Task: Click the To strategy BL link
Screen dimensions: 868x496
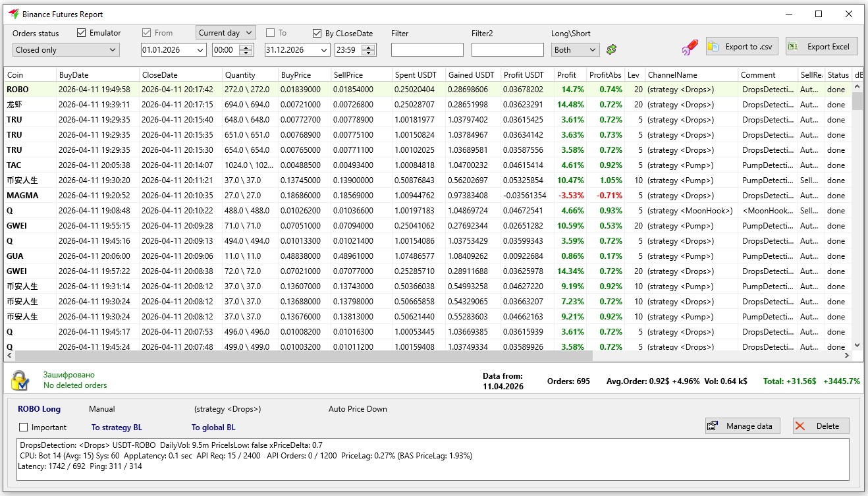Action: (117, 427)
